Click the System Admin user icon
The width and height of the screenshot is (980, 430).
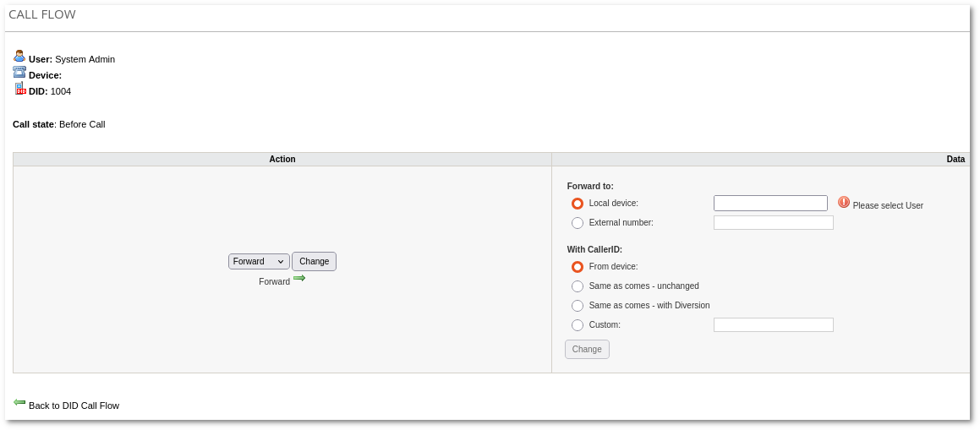click(x=19, y=56)
